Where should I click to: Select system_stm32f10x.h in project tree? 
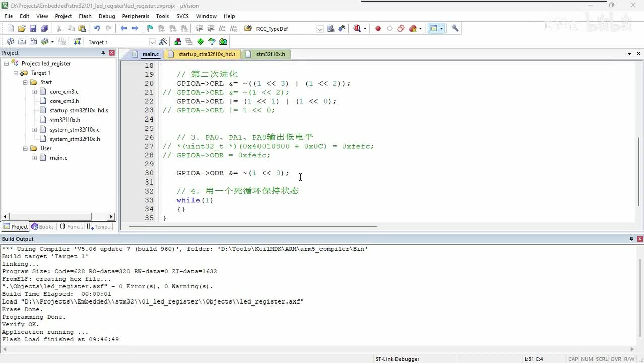(x=75, y=139)
